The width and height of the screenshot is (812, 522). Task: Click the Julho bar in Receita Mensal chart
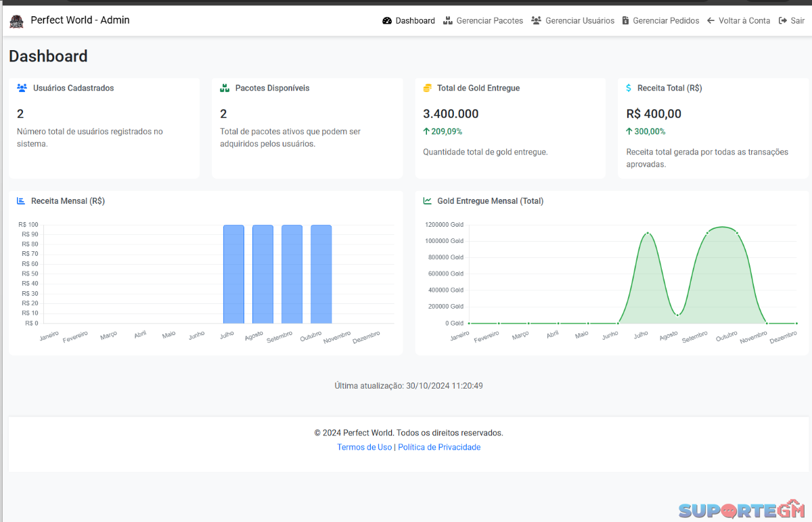coord(233,274)
